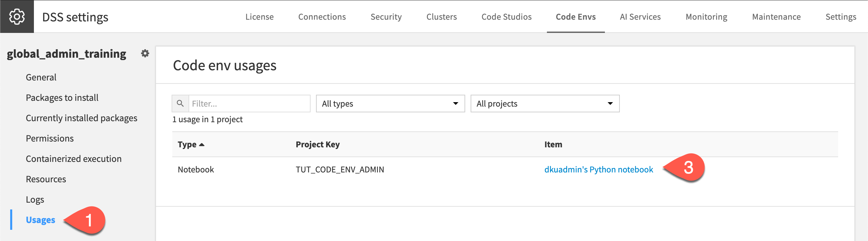Switch to the Clusters tab
868x241 pixels.
441,17
